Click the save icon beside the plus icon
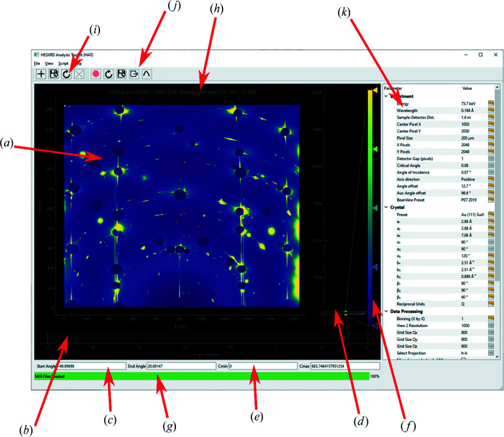The width and height of the screenshot is (504, 437). [x=53, y=73]
